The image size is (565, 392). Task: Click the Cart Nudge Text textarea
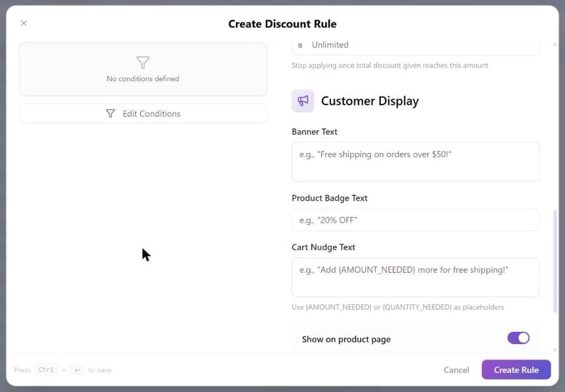point(416,277)
